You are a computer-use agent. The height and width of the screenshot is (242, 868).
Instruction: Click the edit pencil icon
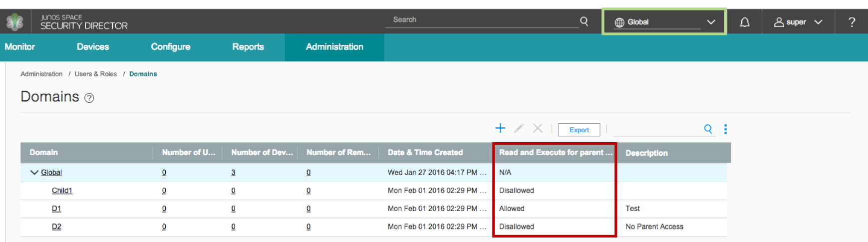coord(519,129)
